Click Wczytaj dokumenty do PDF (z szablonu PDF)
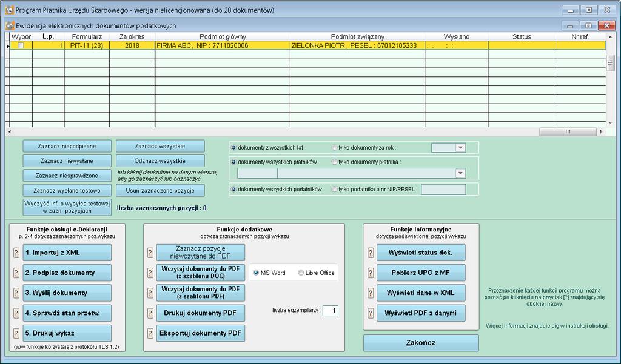This screenshot has width=621, height=364. click(201, 293)
